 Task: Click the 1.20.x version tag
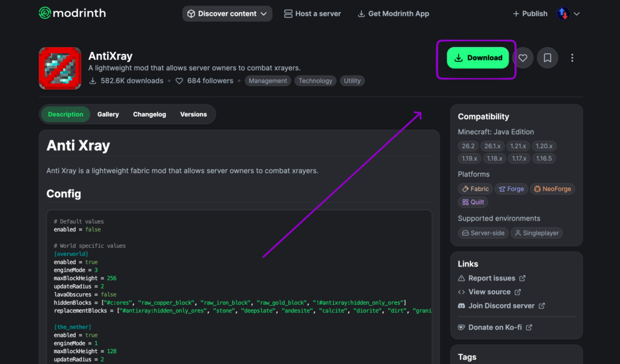point(544,146)
